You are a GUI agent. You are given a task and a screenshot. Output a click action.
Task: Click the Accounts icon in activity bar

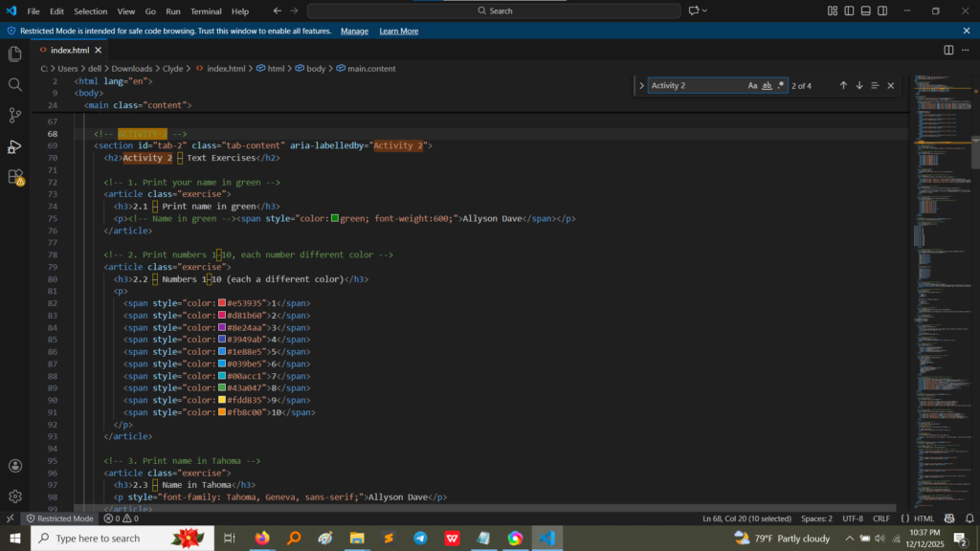[14, 466]
